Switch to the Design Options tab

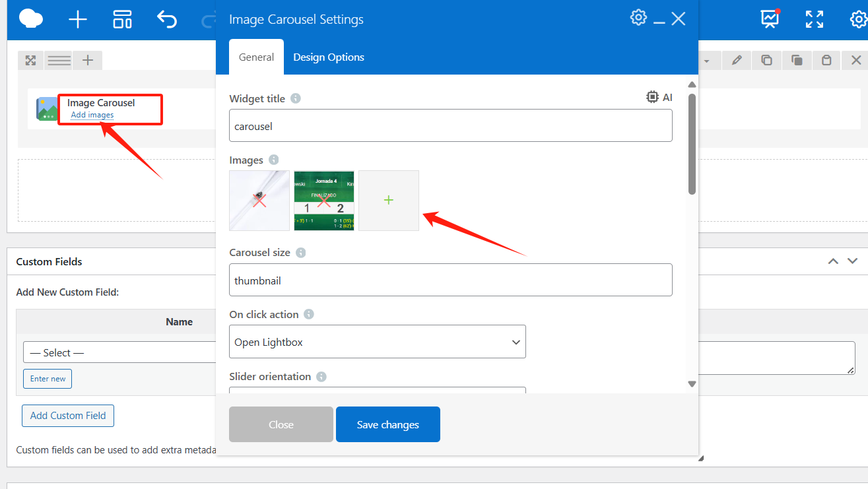(x=329, y=57)
